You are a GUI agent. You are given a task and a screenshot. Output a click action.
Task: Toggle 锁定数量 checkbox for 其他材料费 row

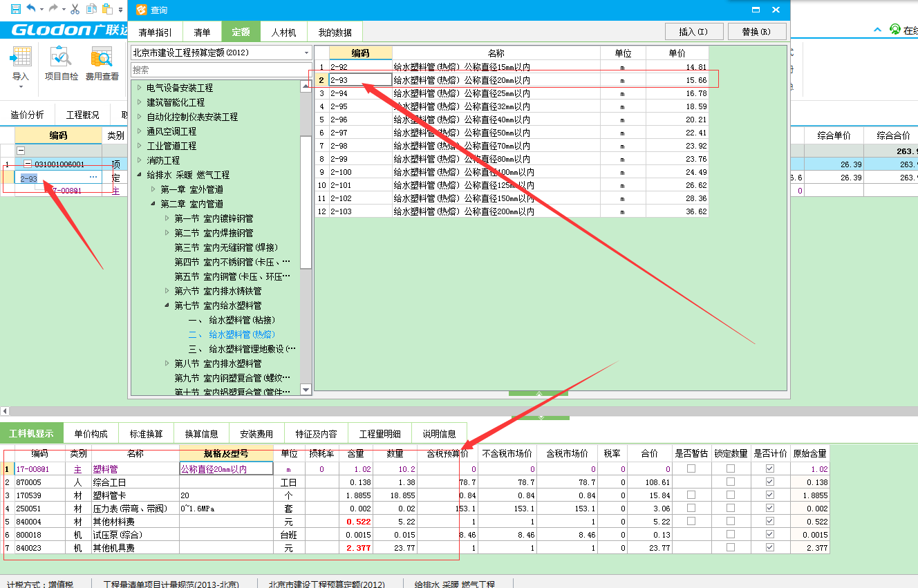click(731, 522)
